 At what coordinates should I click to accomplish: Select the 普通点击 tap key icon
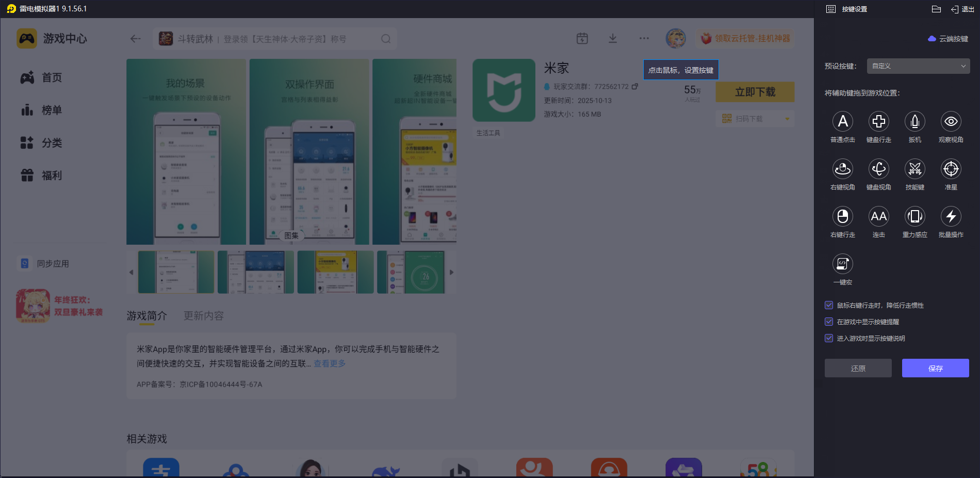coord(843,122)
